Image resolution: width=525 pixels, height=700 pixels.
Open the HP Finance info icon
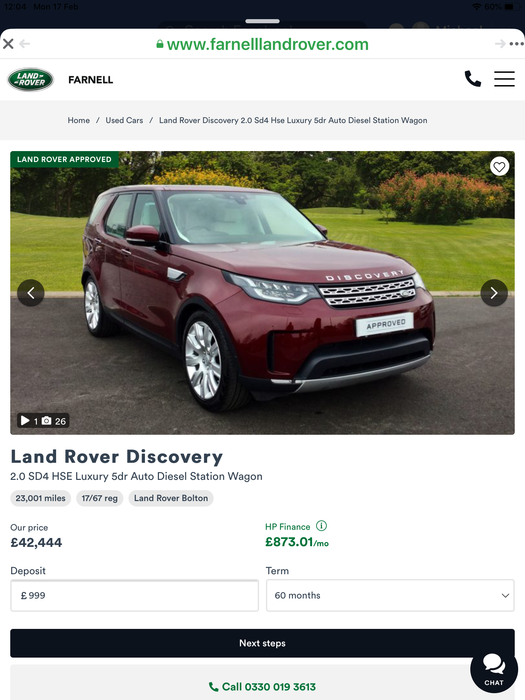tap(321, 526)
